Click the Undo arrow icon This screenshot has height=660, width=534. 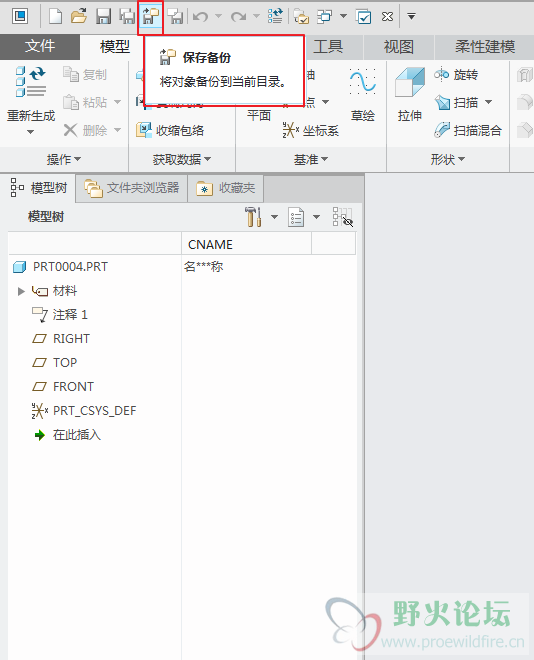(200, 16)
